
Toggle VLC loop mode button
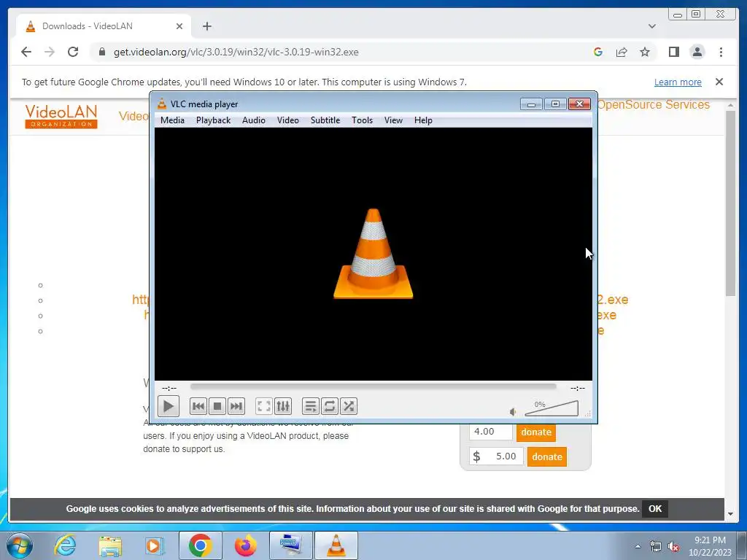pos(329,406)
